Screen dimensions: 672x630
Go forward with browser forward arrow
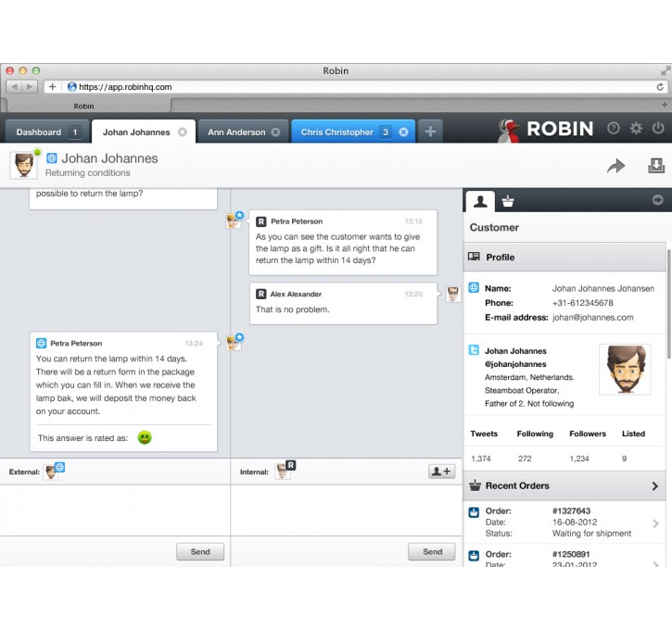[30, 86]
